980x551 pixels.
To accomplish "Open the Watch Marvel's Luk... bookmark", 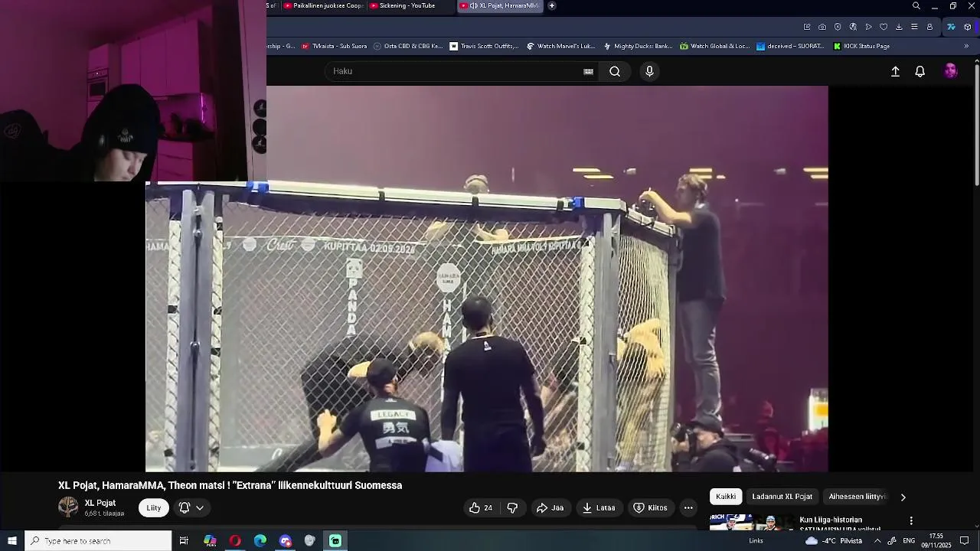I will [x=560, y=46].
